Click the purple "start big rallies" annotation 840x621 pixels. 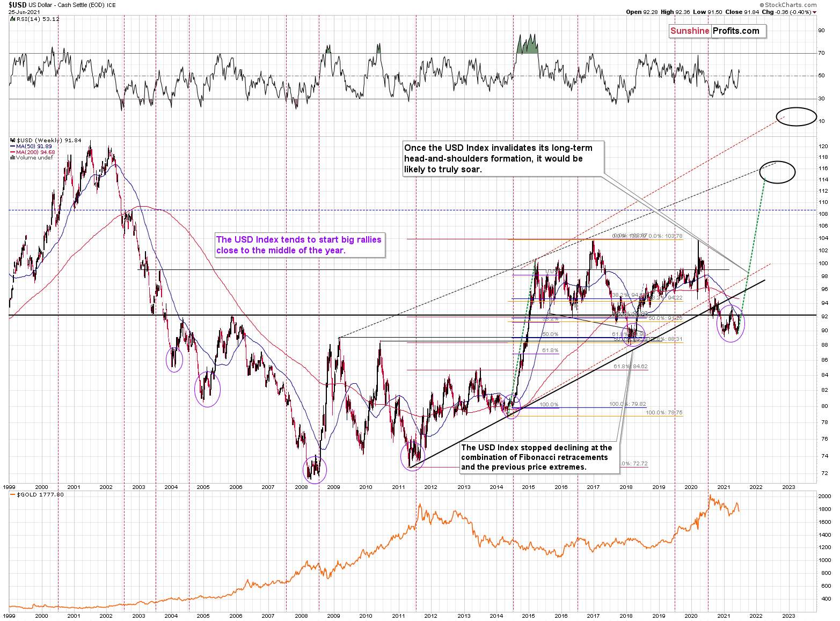coord(300,245)
